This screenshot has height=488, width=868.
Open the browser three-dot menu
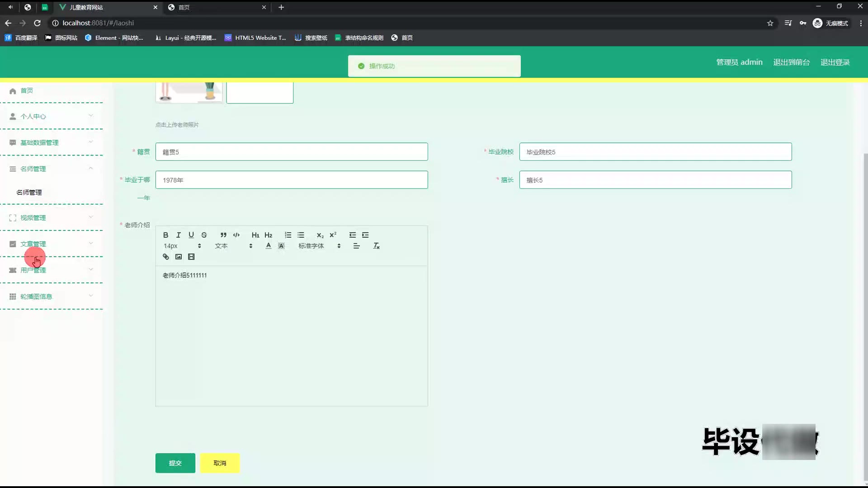861,23
